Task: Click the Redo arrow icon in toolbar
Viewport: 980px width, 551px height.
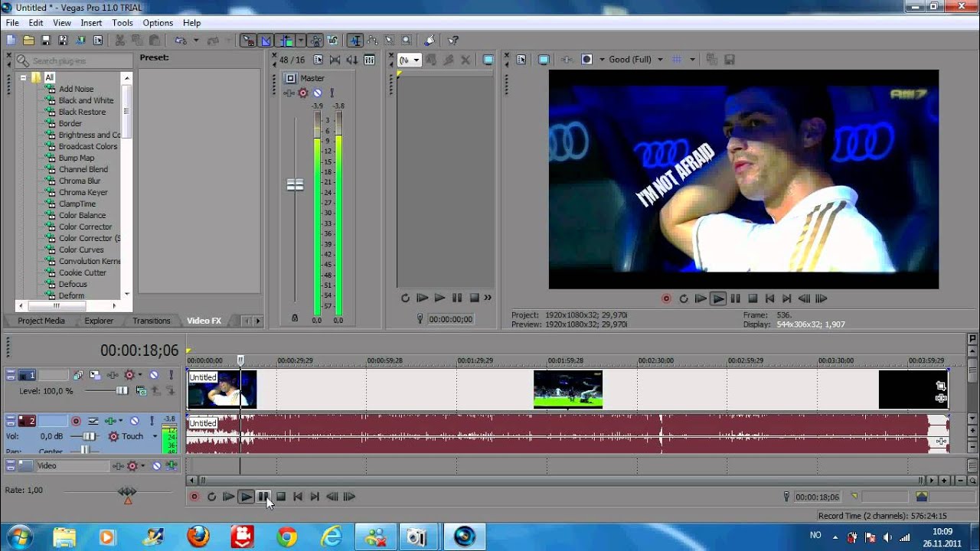Action: point(212,40)
